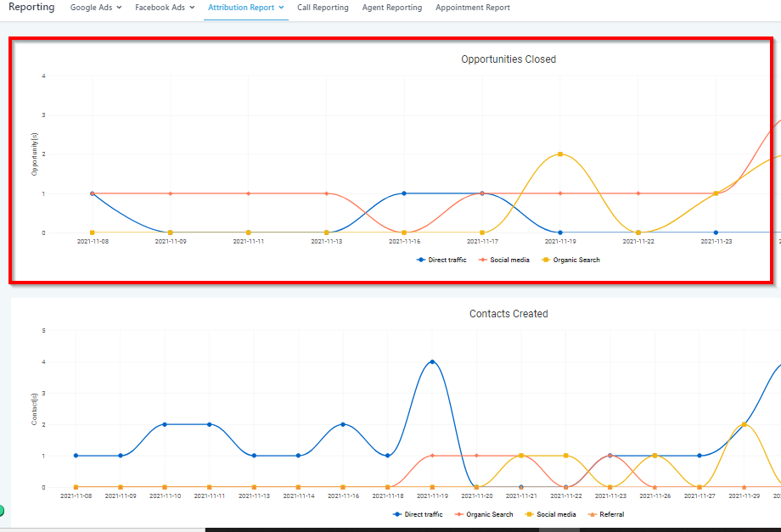
Task: Click the Reporting heading in the navigation bar
Action: [31, 8]
